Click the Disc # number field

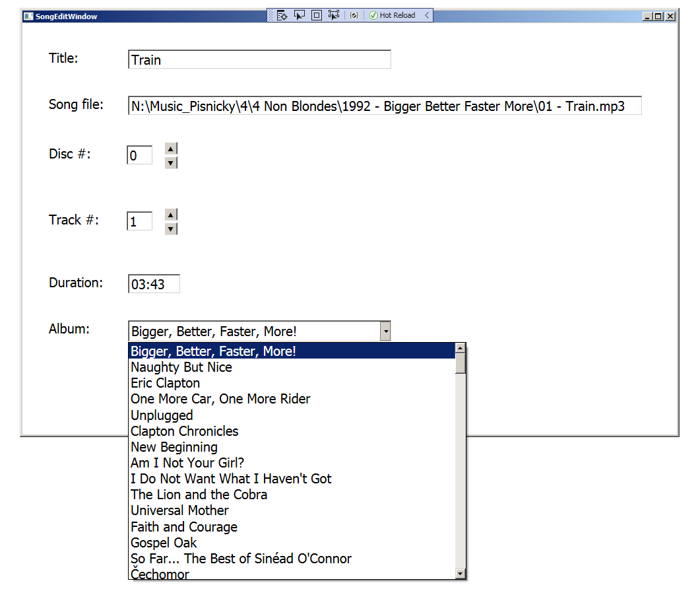pyautogui.click(x=140, y=155)
